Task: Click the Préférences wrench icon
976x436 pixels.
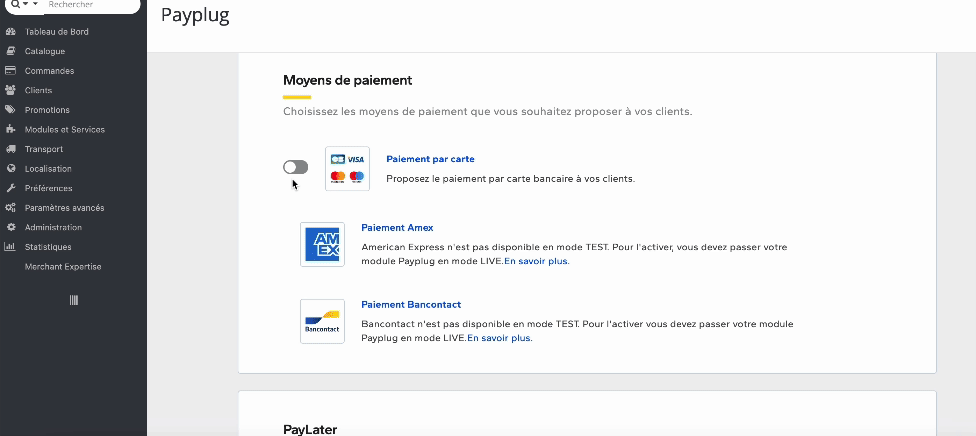Action: tap(10, 188)
